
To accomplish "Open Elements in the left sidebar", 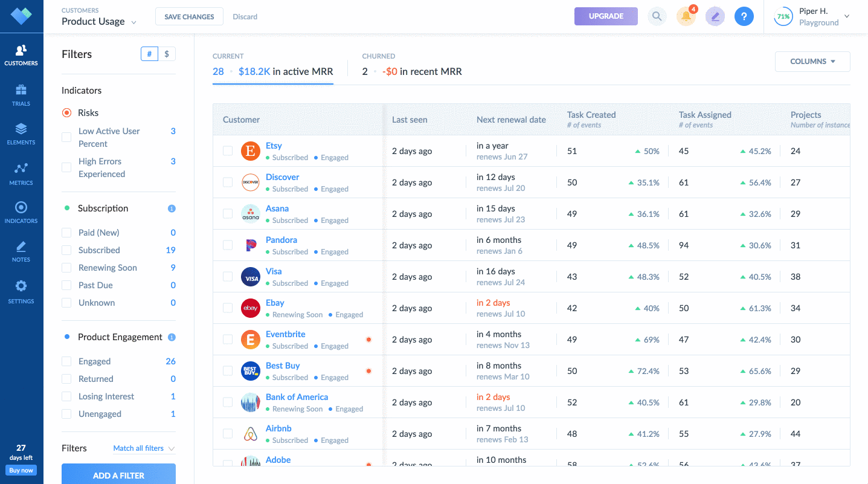I will point(21,134).
